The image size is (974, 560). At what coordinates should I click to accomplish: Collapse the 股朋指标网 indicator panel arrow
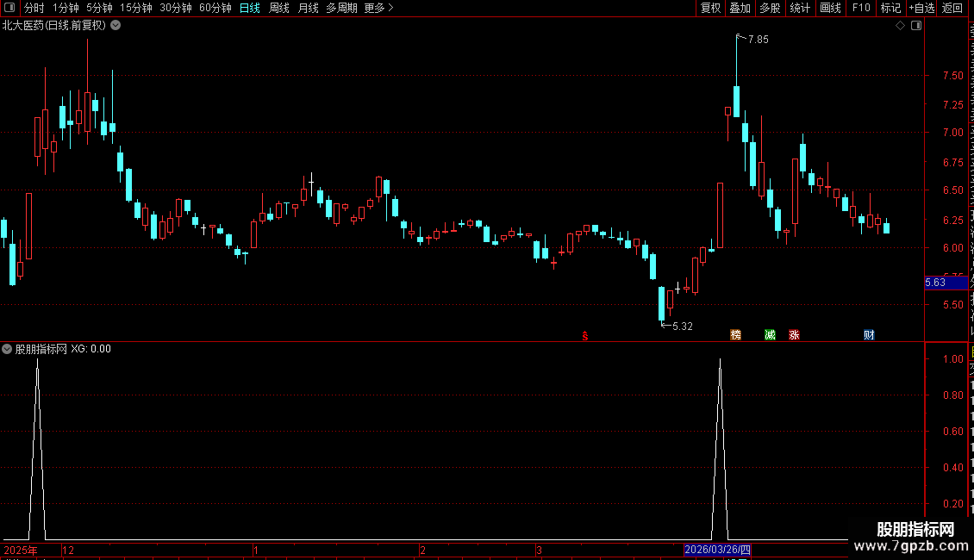[x=7, y=349]
